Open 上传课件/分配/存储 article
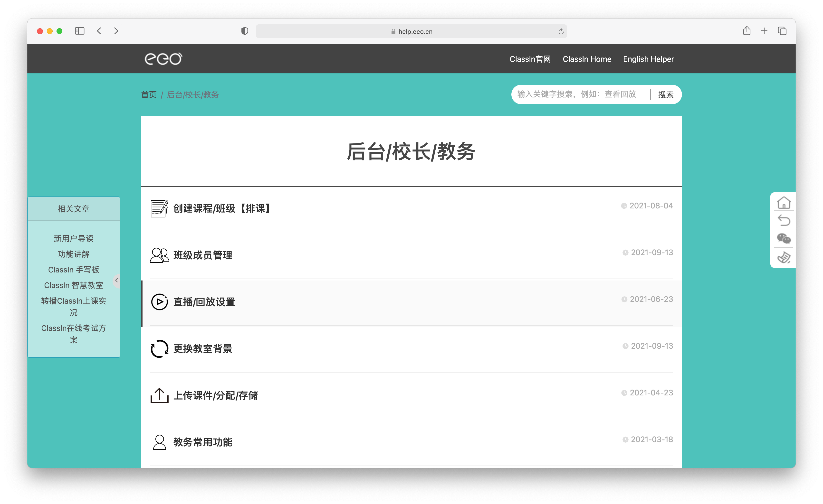The height and width of the screenshot is (504, 823). tap(215, 395)
